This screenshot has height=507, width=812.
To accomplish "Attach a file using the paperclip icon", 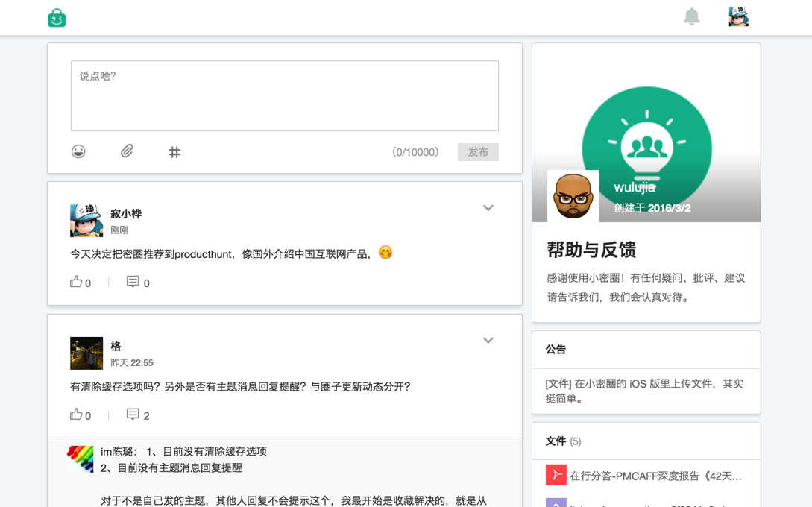I will pyautogui.click(x=127, y=151).
